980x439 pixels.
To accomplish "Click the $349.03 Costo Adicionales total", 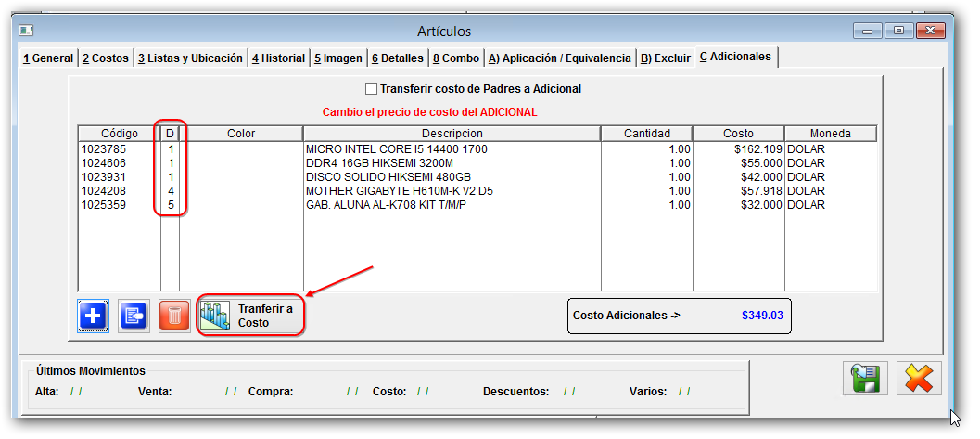I will [x=762, y=316].
